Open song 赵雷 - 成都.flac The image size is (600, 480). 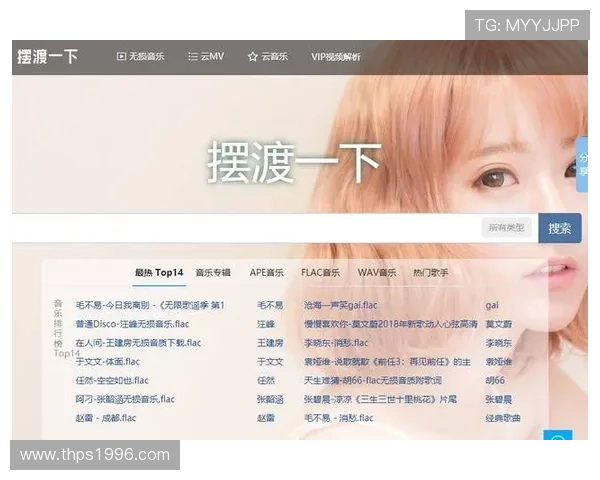(106, 417)
